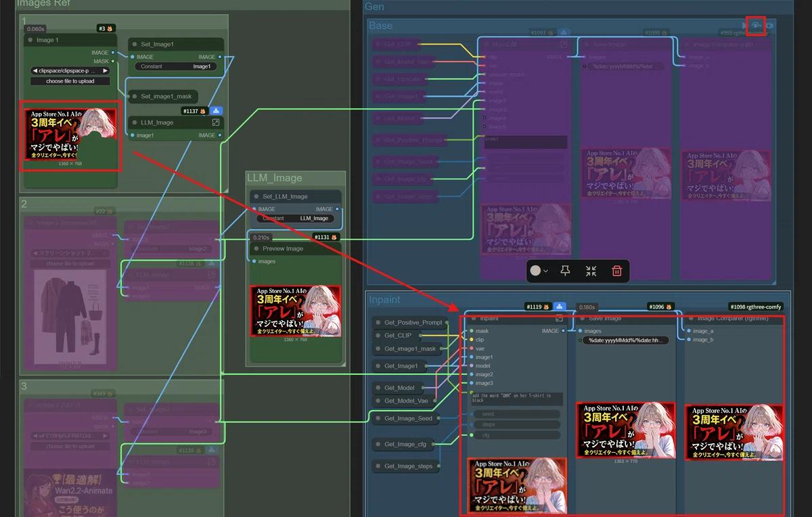The width and height of the screenshot is (812, 517).
Task: Toggle the bypass icon on the Base group header
Action: (x=756, y=25)
